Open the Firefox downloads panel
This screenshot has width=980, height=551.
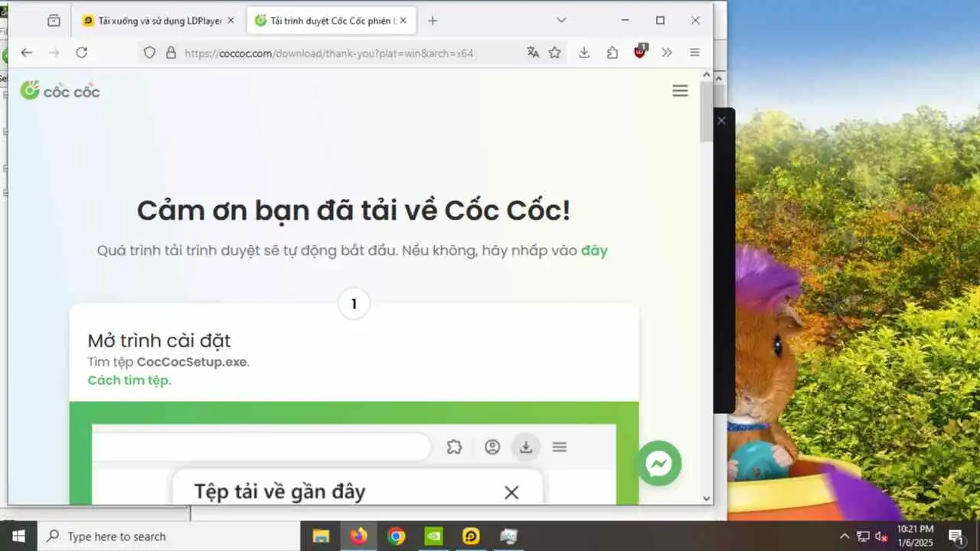(584, 53)
